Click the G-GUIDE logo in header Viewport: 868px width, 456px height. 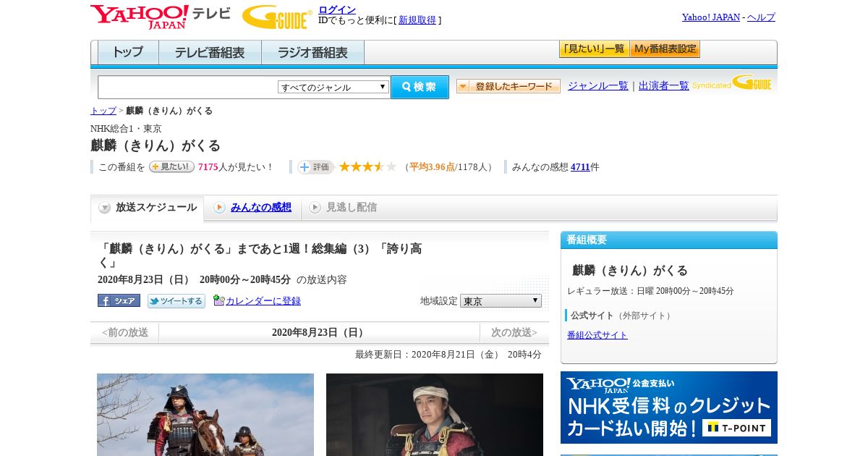277,17
